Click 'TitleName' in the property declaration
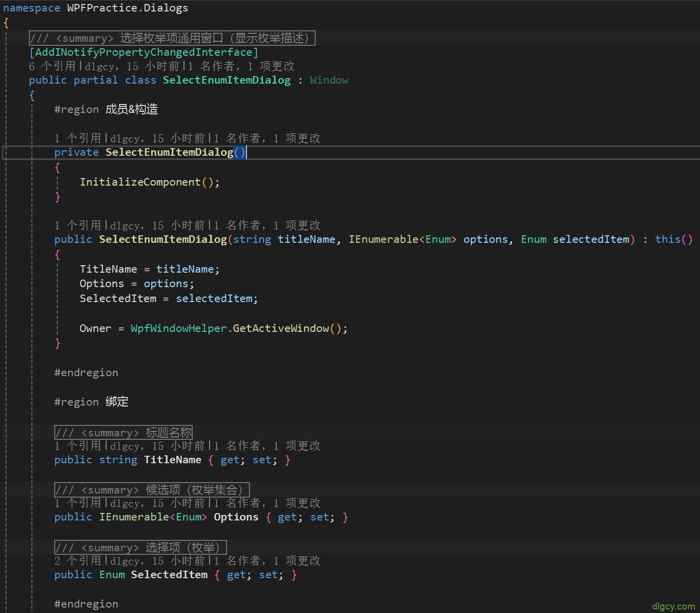This screenshot has width=700, height=613. [x=173, y=460]
